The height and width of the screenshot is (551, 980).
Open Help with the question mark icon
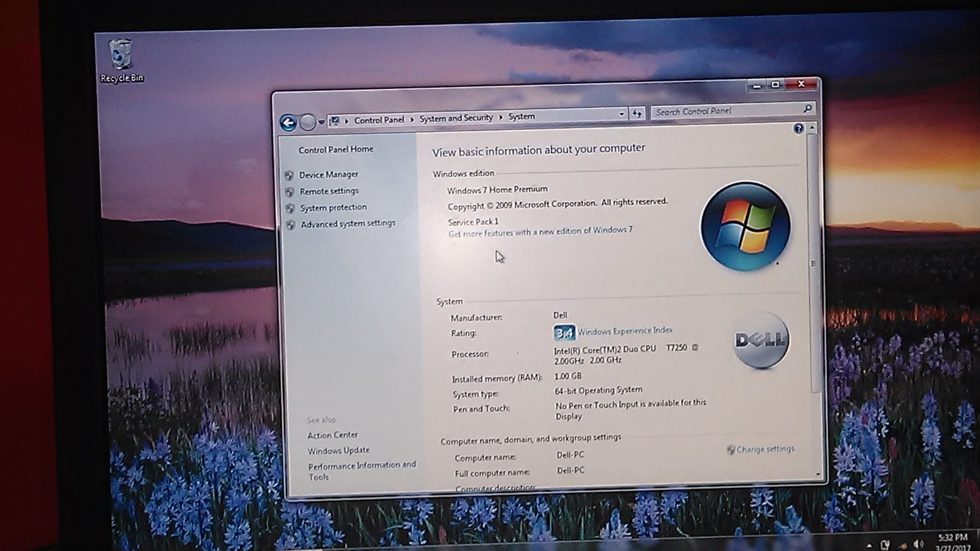799,128
